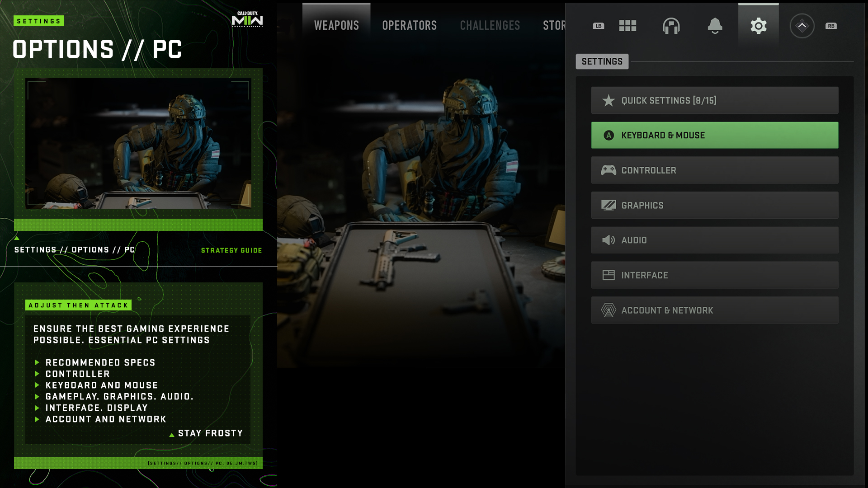Click the Settings header label
Viewport: 868px width, 488px height.
tap(602, 61)
